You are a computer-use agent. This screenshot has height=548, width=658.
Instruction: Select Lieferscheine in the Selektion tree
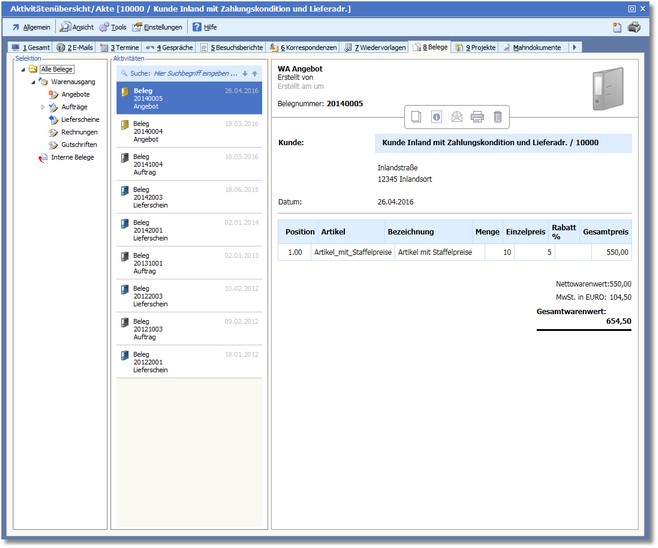80,119
